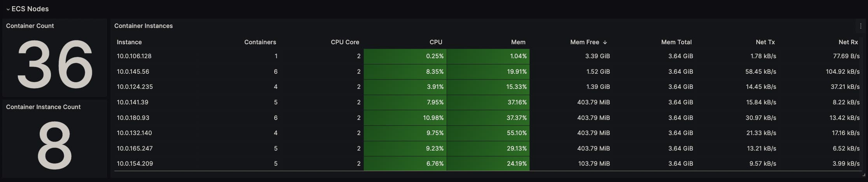
Task: Sort table by the Containers column header
Action: coord(260,42)
